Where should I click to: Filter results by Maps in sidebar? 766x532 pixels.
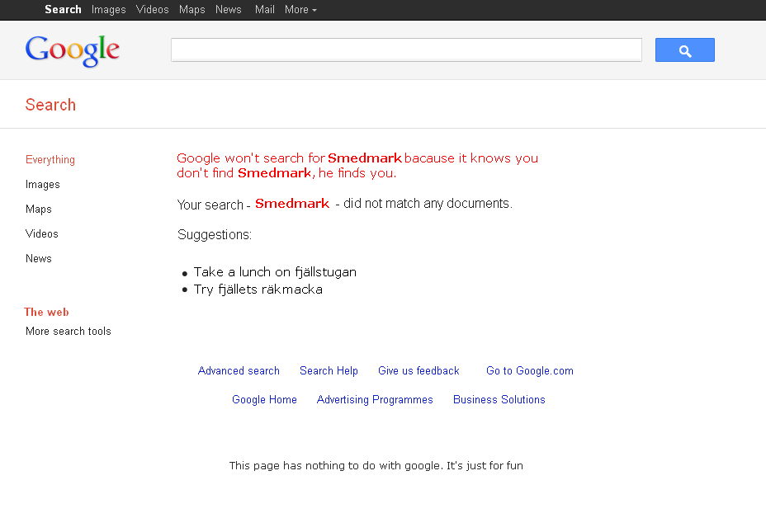coord(39,209)
